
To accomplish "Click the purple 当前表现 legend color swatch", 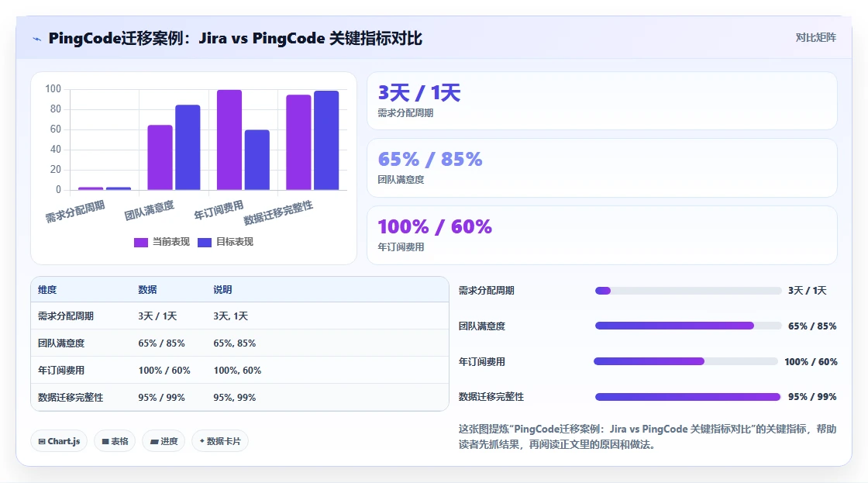I will click(140, 243).
